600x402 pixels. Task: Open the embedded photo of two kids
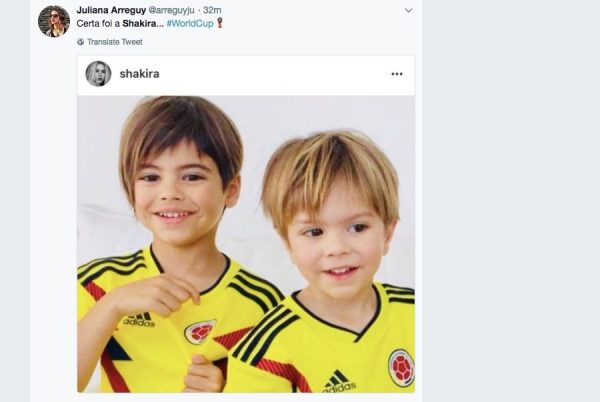246,244
